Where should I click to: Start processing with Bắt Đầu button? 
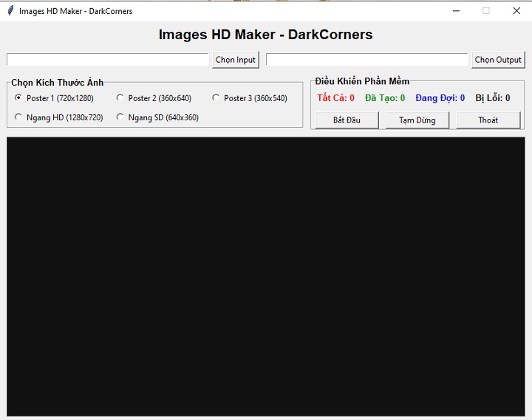tap(347, 120)
